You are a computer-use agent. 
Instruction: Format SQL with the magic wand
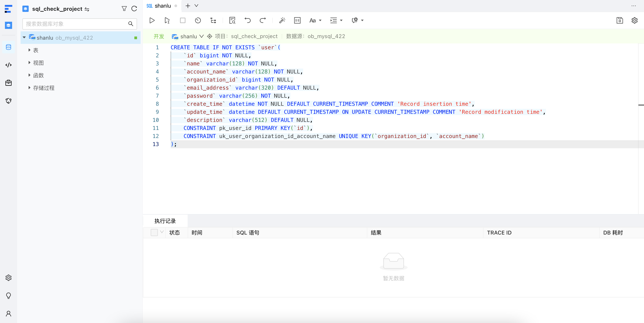click(282, 20)
